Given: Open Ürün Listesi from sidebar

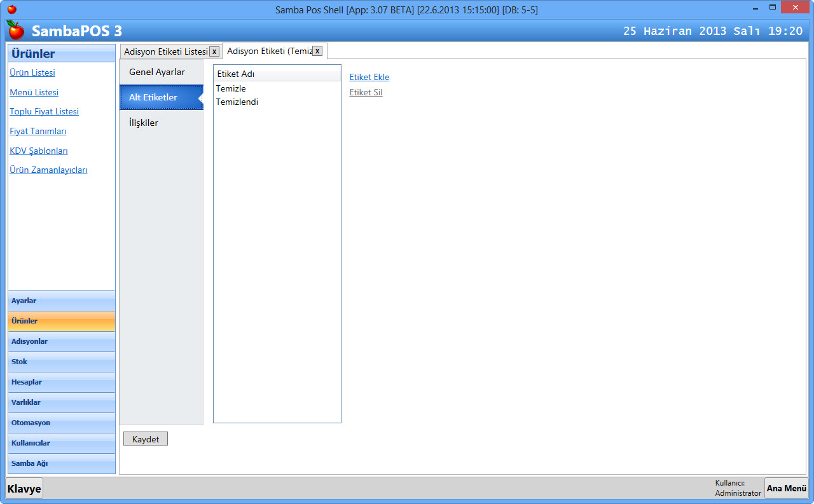Looking at the screenshot, I should click(x=32, y=72).
